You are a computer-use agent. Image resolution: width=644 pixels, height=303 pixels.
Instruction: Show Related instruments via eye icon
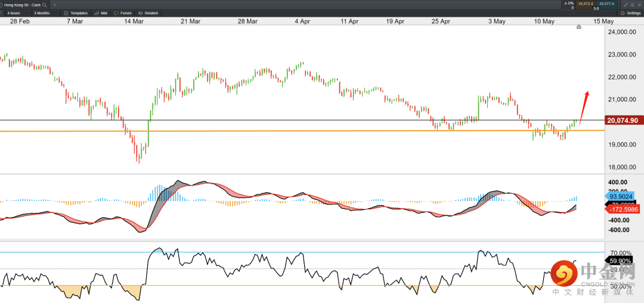148,13
